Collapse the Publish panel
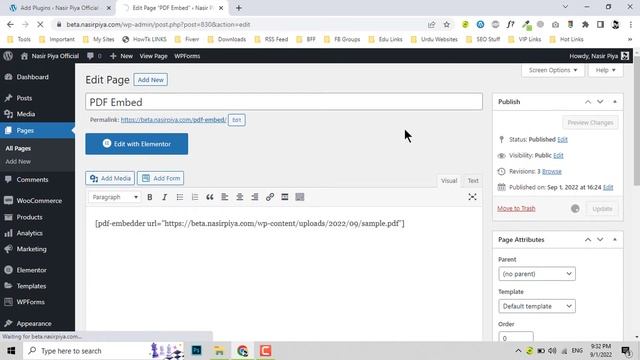Viewport: 640px width, 360px height. (x=615, y=102)
